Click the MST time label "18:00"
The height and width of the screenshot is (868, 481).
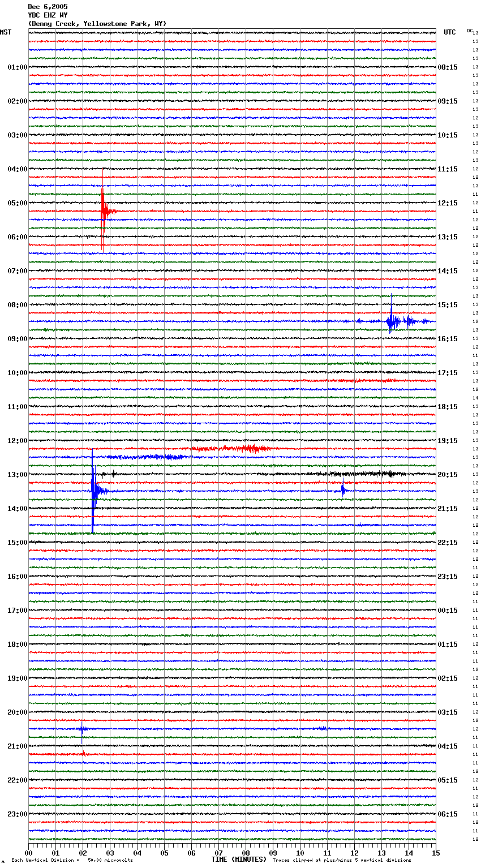point(18,644)
